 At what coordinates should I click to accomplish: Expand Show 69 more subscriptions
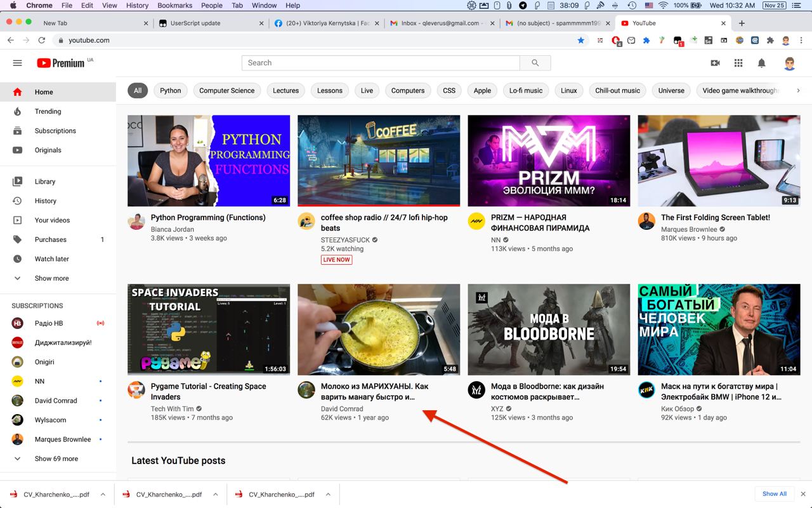[58, 458]
